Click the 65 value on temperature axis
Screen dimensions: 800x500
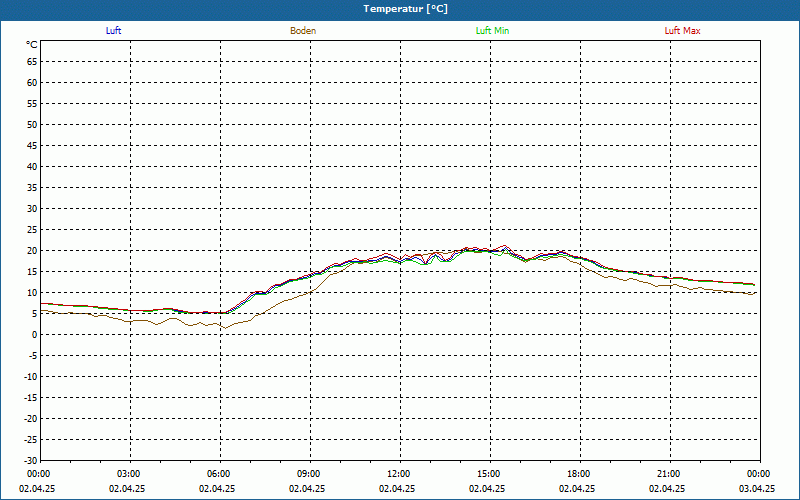pyautogui.click(x=32, y=62)
